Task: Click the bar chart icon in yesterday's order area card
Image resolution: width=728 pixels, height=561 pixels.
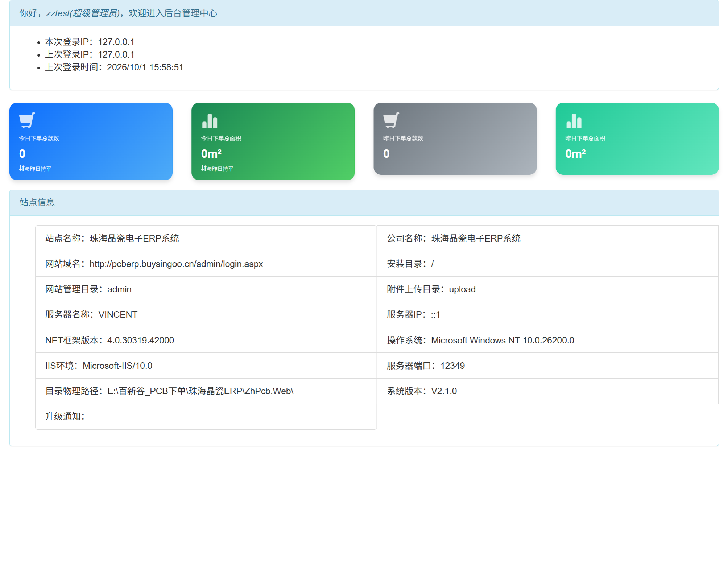Action: pos(574,121)
